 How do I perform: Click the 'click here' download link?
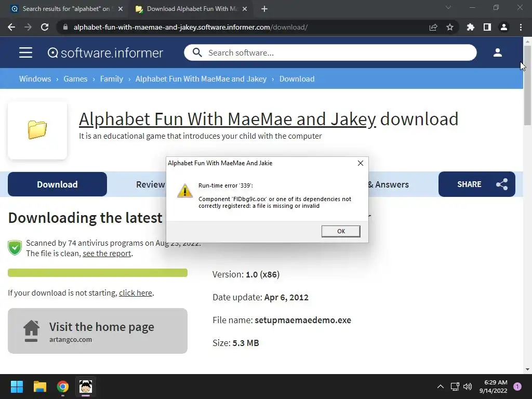(136, 293)
